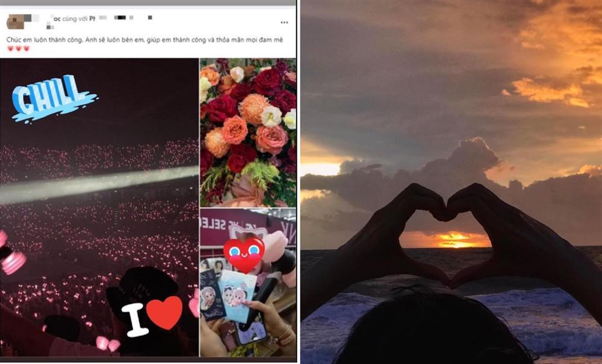Screen dimensions: 602x364
Task: Open the flower bouquet photo
Action: click(x=248, y=132)
